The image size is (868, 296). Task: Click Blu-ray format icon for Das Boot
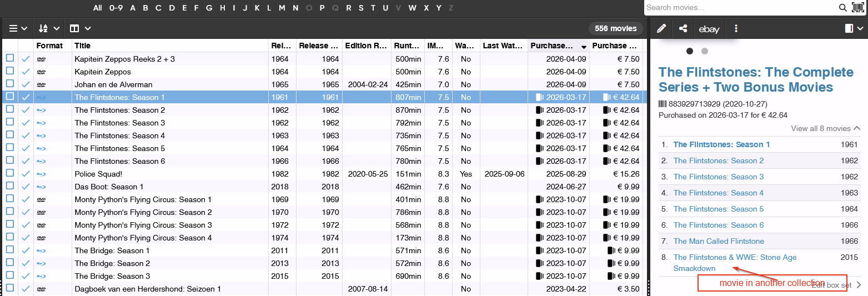41,187
